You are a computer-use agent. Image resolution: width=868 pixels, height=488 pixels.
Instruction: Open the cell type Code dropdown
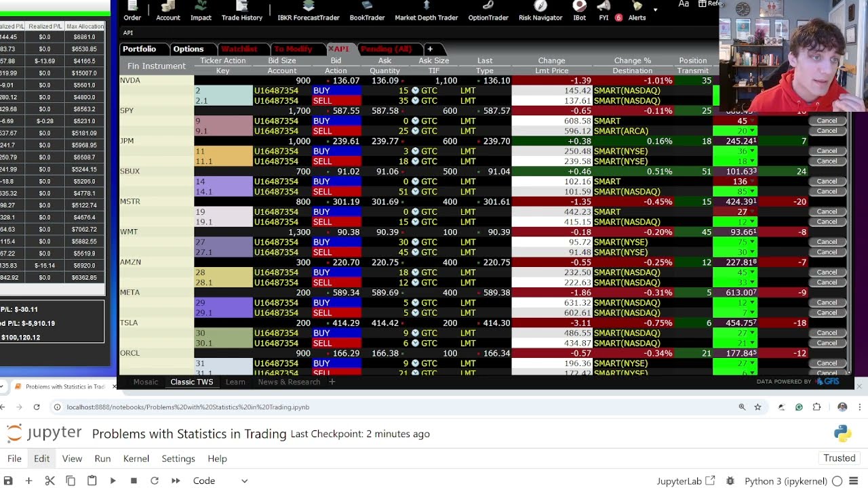tap(220, 481)
